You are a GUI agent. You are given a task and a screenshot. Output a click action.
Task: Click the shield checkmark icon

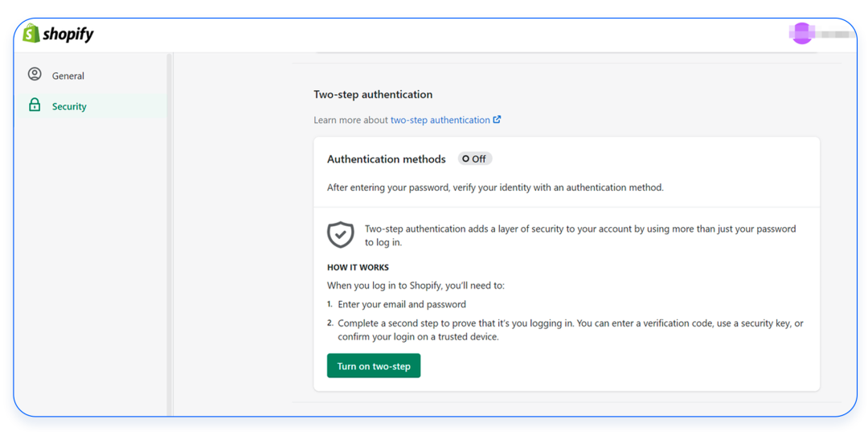point(341,235)
